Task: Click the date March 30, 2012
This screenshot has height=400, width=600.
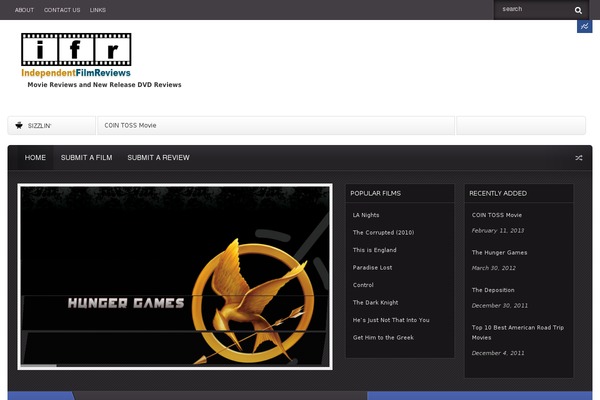Action: click(x=494, y=268)
